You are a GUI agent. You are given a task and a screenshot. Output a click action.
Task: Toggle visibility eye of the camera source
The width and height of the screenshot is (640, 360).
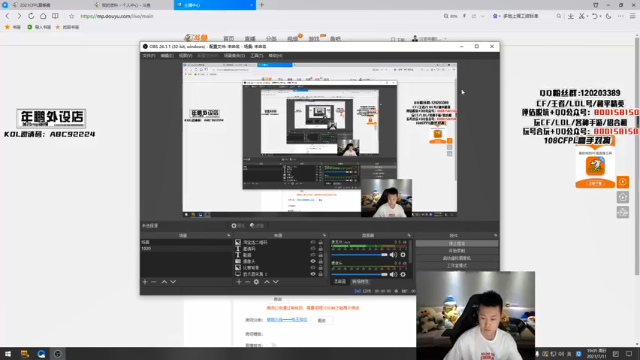pyautogui.click(x=313, y=261)
